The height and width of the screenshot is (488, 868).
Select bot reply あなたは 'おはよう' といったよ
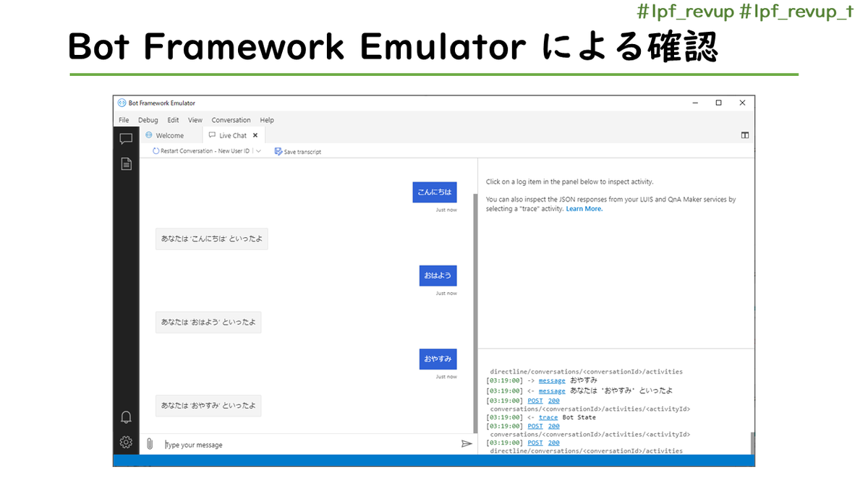[208, 322]
